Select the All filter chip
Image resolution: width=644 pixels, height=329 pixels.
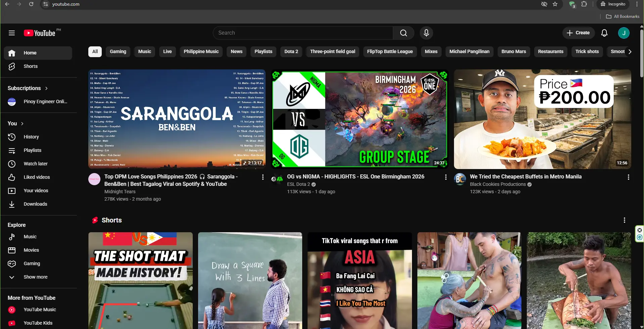95,51
